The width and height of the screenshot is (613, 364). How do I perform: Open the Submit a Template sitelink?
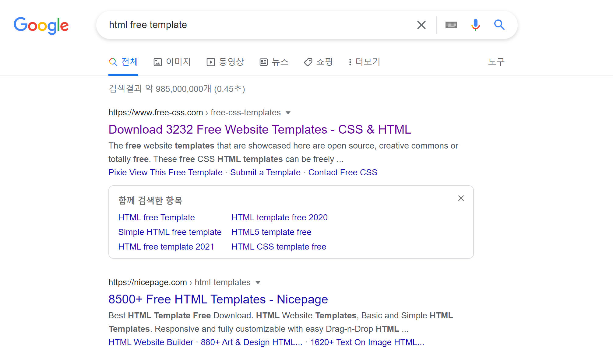click(266, 173)
